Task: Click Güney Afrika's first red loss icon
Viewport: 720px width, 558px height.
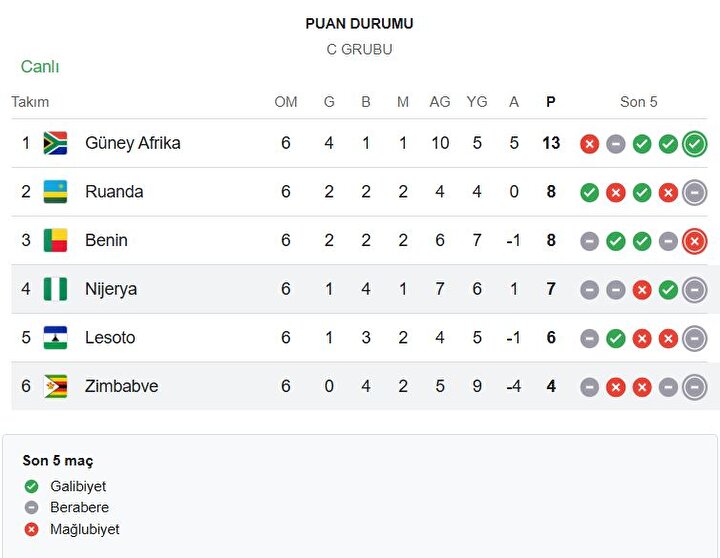Action: point(590,144)
